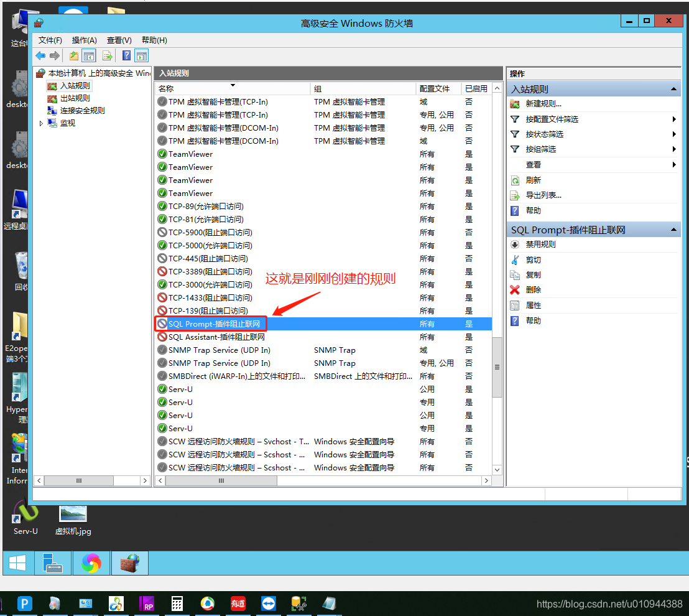Select 连接安全规则 in the tree

(83, 110)
